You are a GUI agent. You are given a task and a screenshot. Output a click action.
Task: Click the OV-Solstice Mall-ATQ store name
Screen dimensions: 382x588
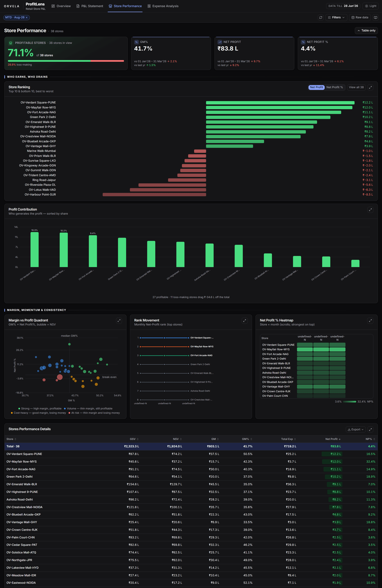pos(21,552)
